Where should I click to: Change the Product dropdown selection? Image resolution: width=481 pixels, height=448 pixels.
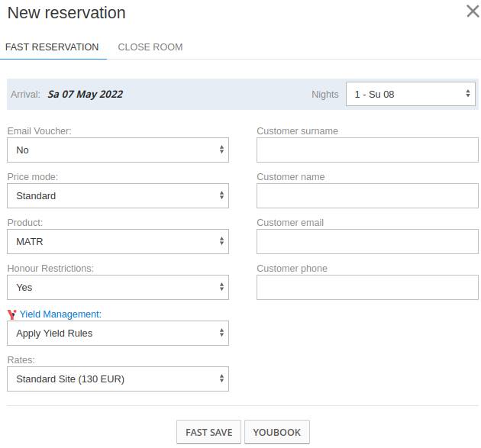tap(118, 241)
